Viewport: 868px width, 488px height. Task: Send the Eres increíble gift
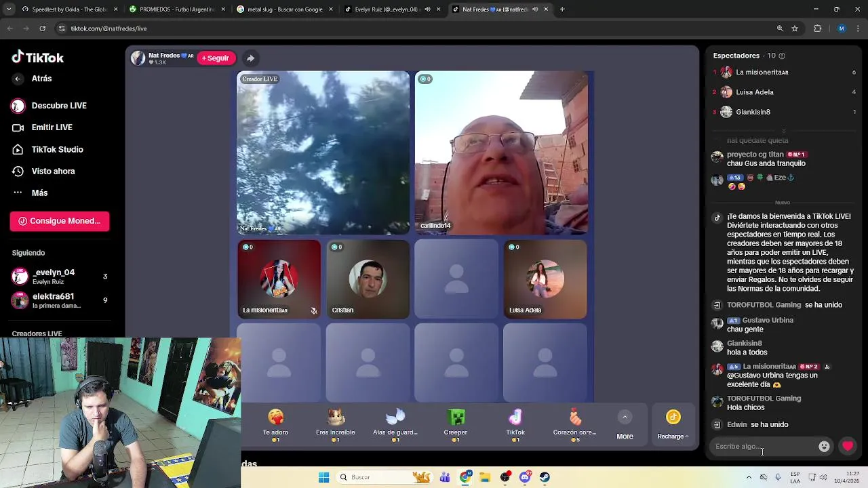click(x=335, y=425)
